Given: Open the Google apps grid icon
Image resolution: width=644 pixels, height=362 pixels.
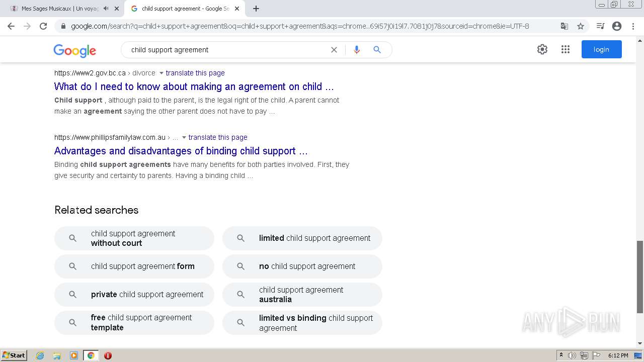Looking at the screenshot, I should click(566, 49).
